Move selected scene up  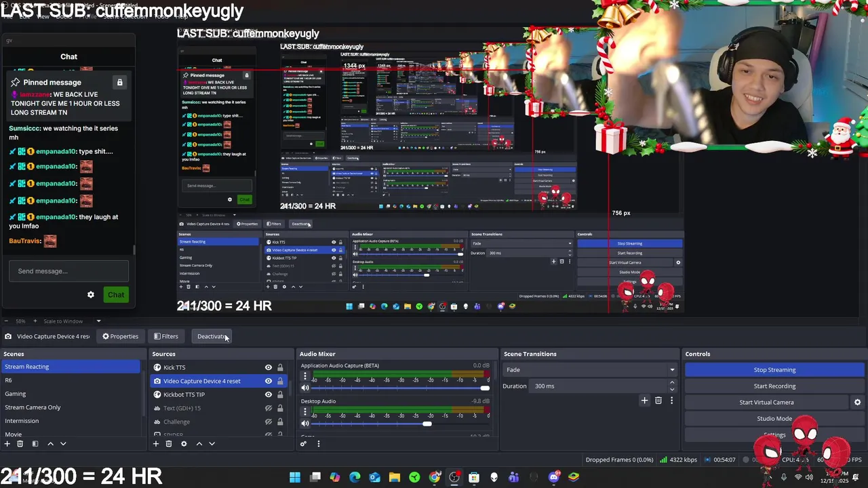click(50, 444)
